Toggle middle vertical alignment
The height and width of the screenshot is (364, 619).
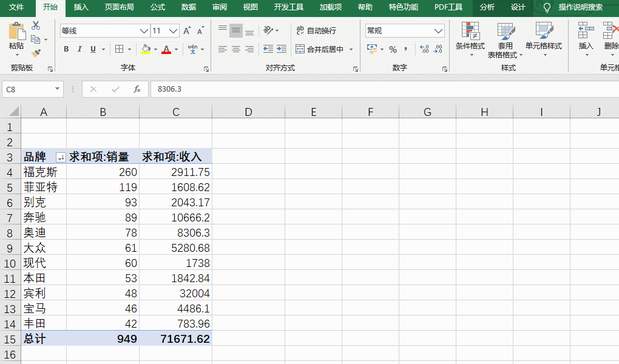pyautogui.click(x=236, y=30)
